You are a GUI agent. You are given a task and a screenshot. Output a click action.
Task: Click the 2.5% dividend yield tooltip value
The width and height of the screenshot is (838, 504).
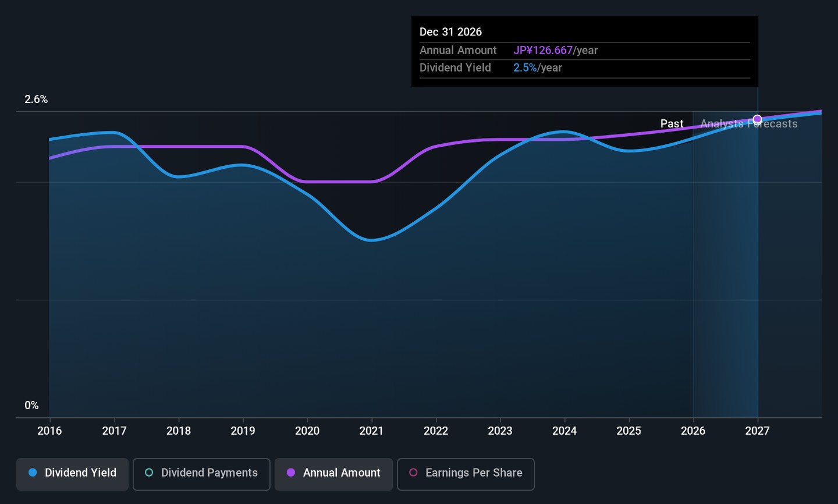point(525,68)
